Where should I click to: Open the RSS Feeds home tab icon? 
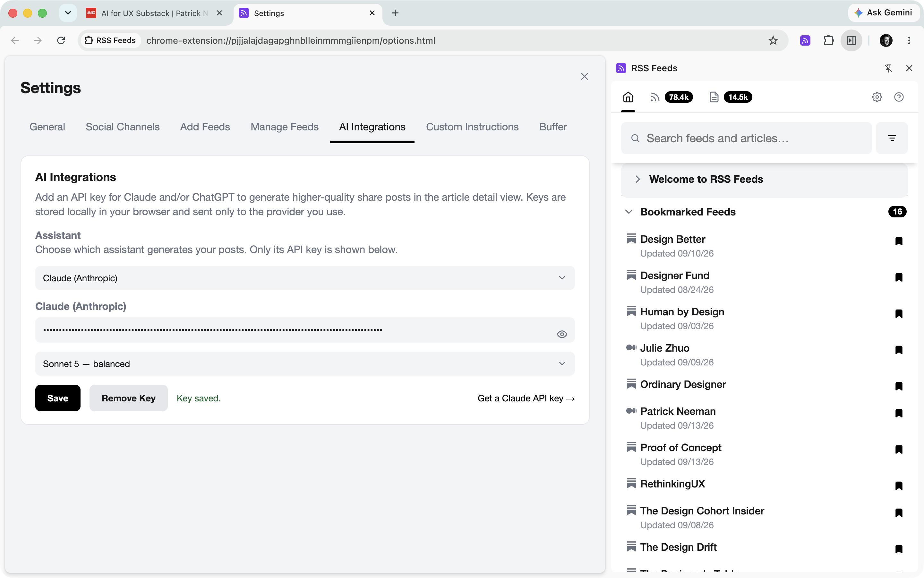628,97
